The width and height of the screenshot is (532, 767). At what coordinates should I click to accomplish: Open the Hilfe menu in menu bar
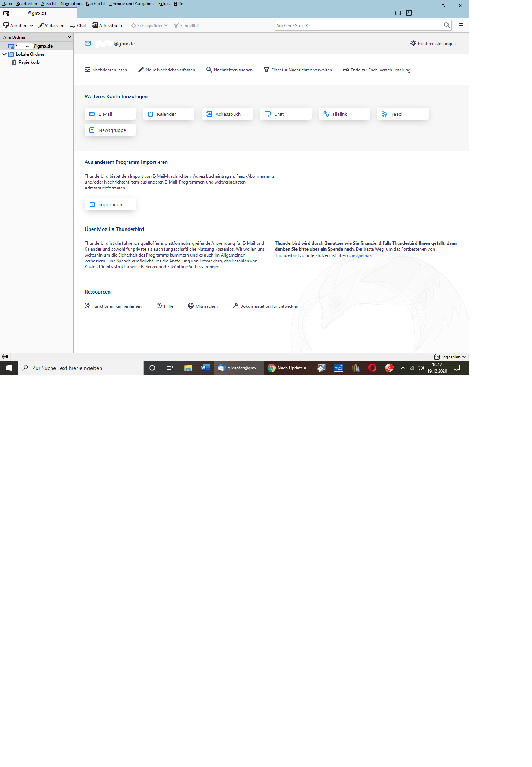coord(179,4)
